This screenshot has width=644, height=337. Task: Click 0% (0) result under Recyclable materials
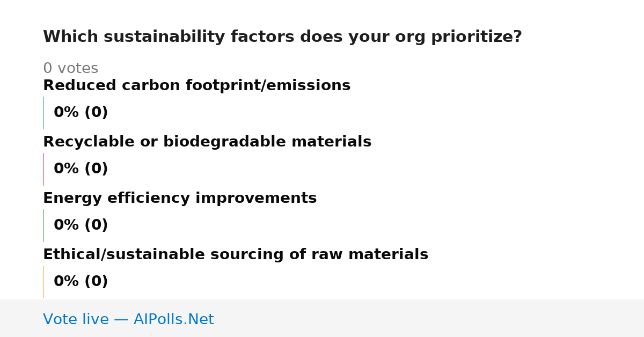(81, 169)
